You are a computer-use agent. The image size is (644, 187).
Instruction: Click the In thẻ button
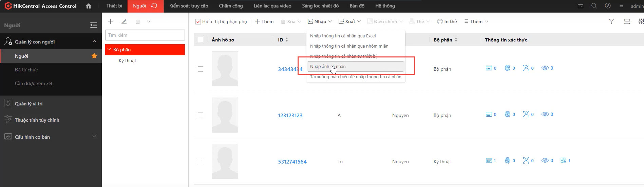(447, 21)
